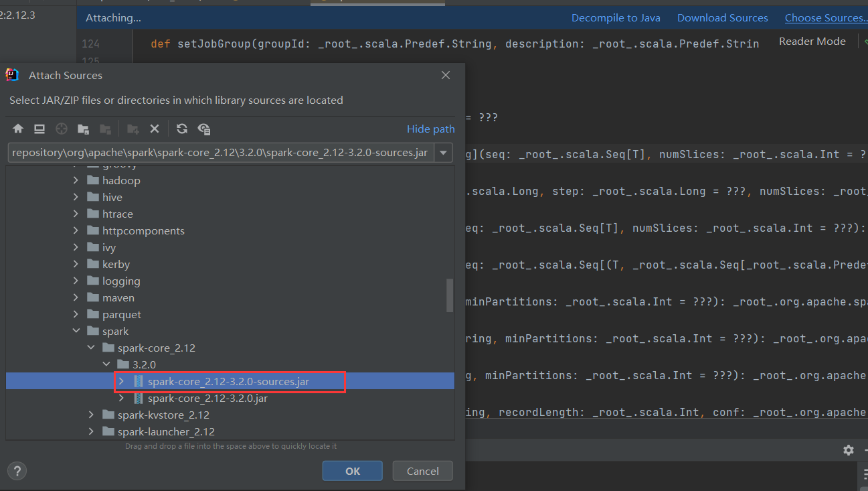Expand the parquet folder
Screen dimensions: 868x491
[x=76, y=314]
